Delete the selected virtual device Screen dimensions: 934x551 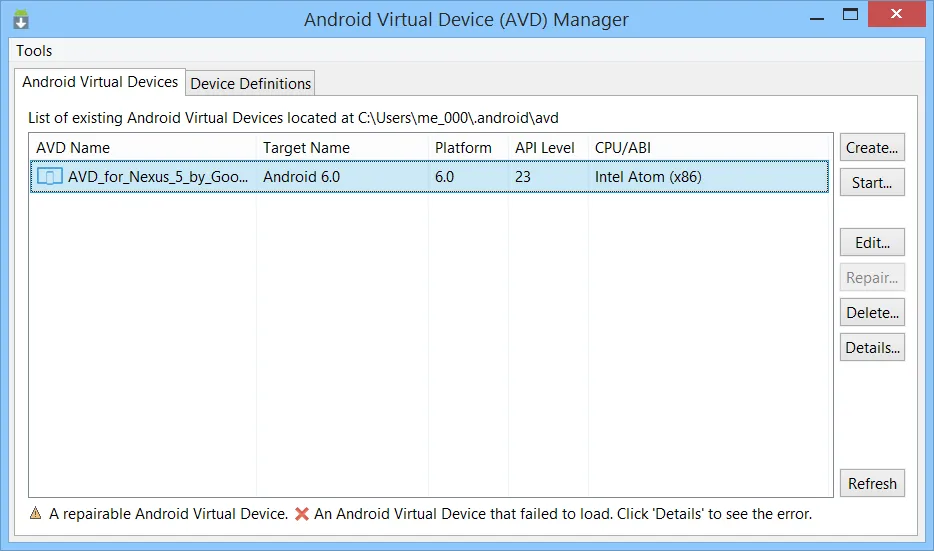pyautogui.click(x=872, y=312)
